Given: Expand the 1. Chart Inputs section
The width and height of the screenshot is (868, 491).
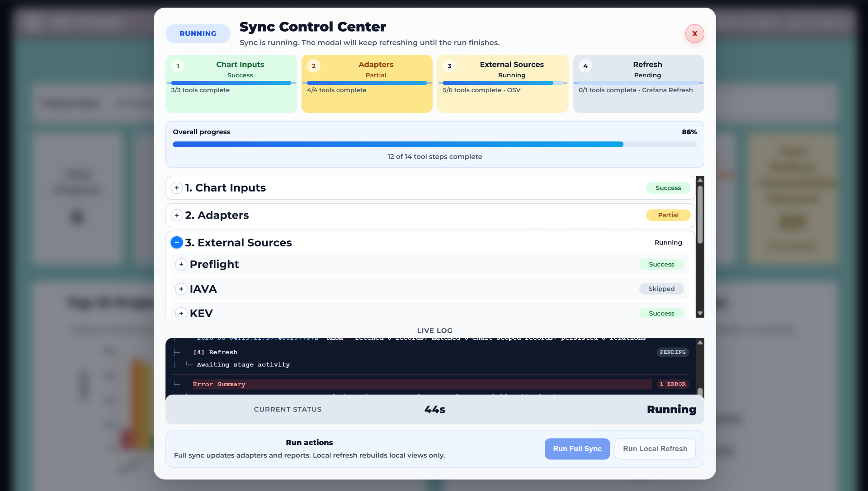Looking at the screenshot, I should [177, 188].
